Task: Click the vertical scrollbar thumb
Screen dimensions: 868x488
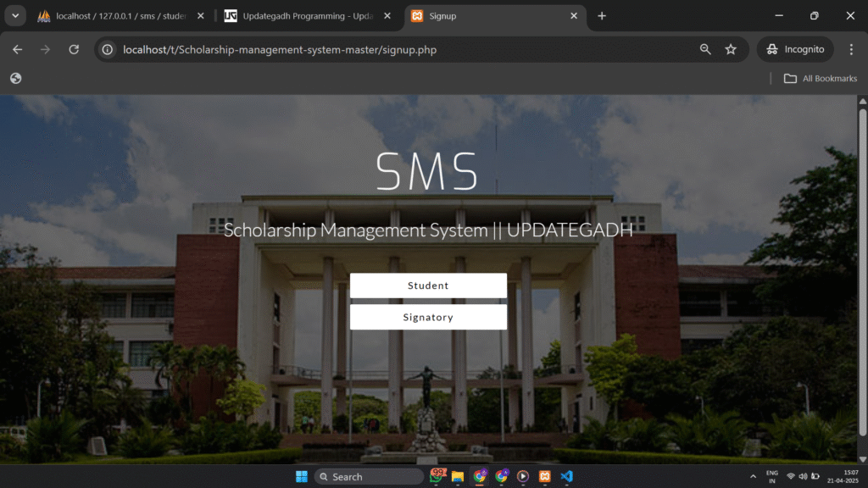Action: coord(862,271)
